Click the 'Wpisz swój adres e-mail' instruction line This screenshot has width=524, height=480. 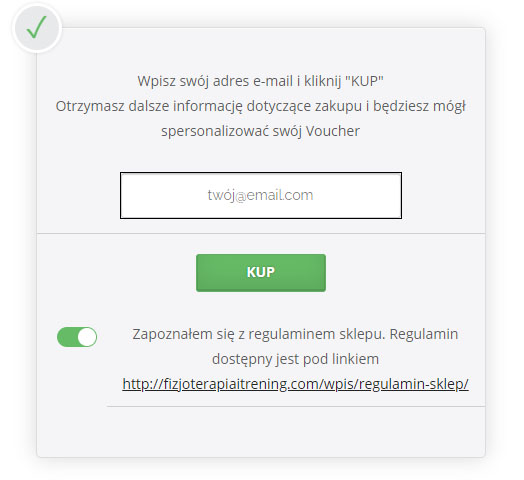point(260,81)
